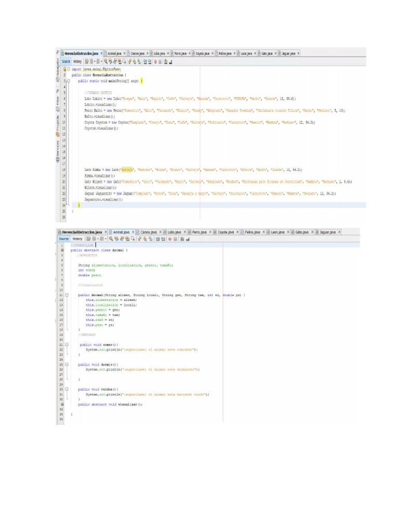Collapse the Animal constructor code fold

(67, 295)
